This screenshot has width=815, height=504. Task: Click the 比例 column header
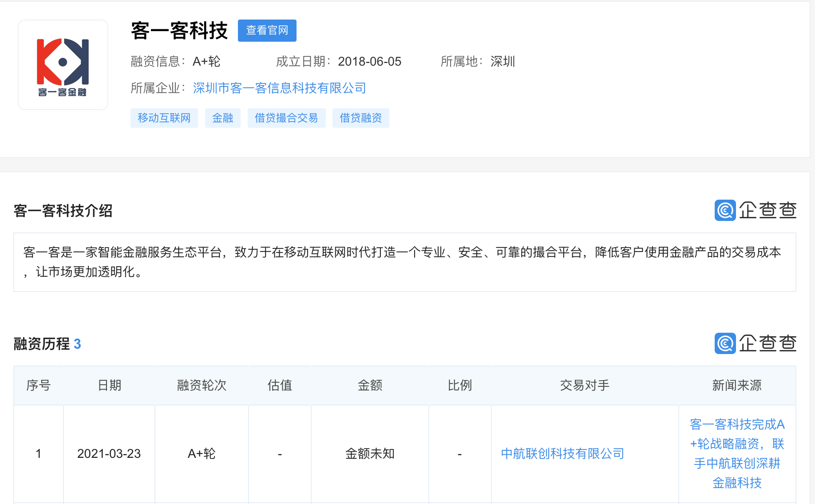[460, 385]
